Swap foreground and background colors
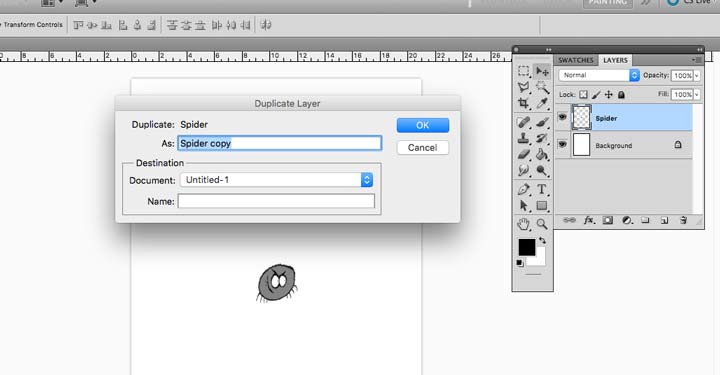Image resolution: width=720 pixels, height=375 pixels. click(542, 240)
